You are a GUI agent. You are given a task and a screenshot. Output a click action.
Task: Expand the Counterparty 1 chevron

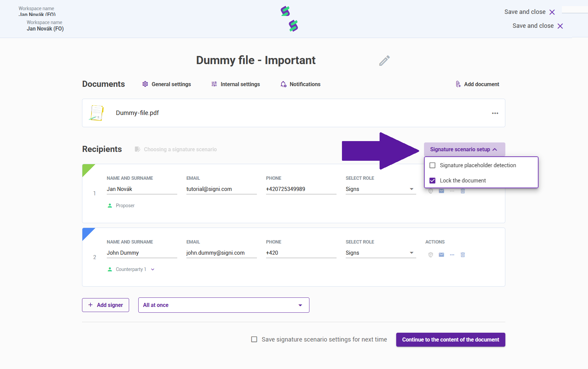pos(153,269)
